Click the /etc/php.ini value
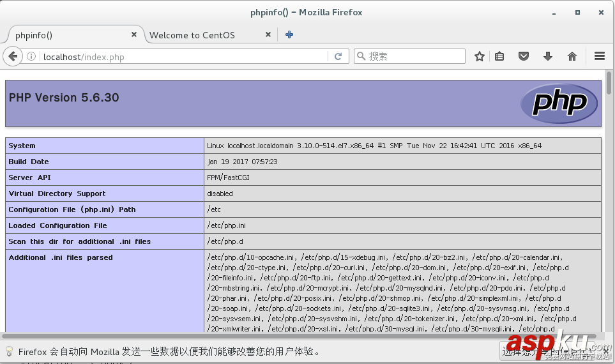This screenshot has height=364, width=615. 226,225
